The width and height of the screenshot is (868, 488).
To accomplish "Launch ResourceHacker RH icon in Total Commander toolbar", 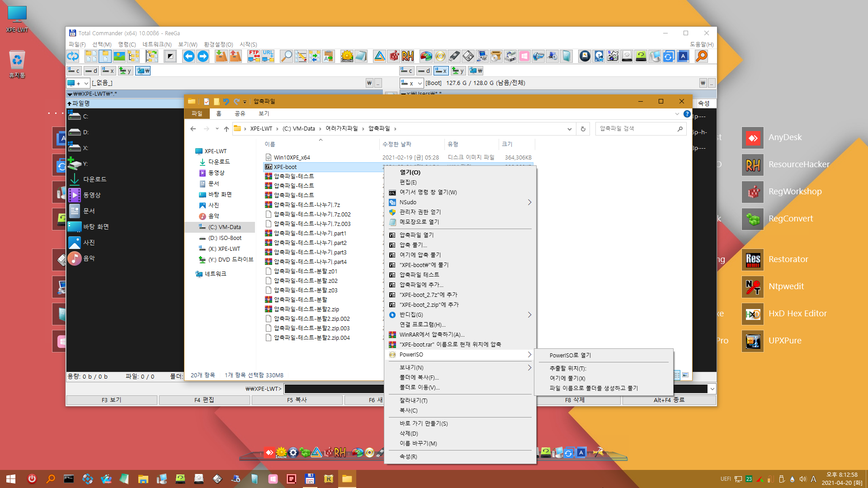I will tap(408, 56).
